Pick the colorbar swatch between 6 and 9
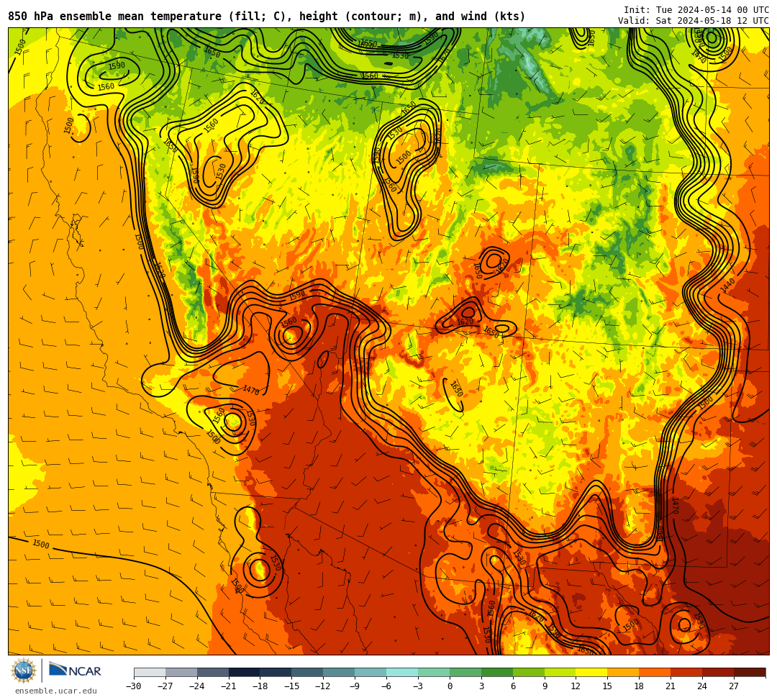 [x=529, y=672]
